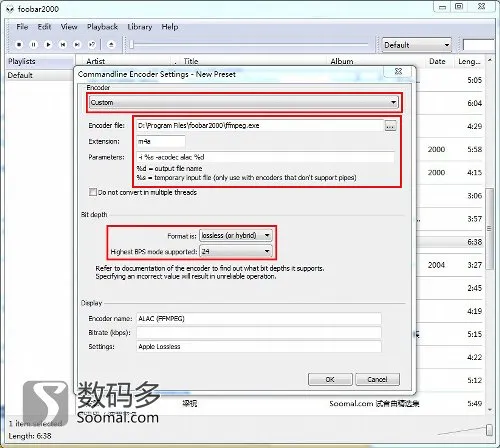
Task: Open the Library menu
Action: 140,27
